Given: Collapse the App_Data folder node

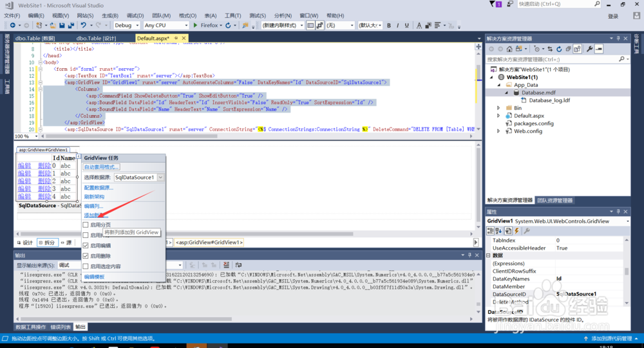Looking at the screenshot, I should click(x=499, y=85).
